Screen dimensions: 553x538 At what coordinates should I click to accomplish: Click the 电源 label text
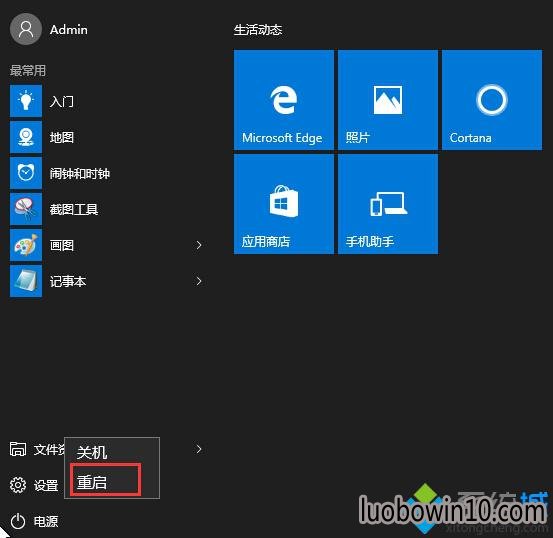click(46, 521)
